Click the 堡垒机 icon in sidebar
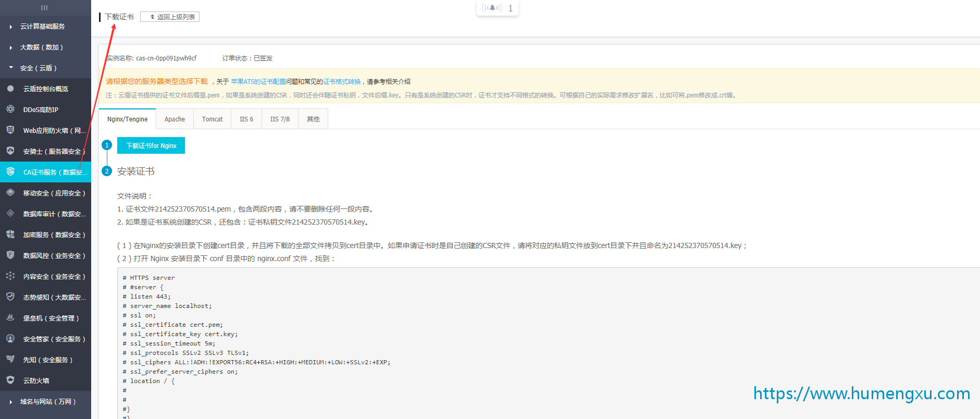 [10, 318]
